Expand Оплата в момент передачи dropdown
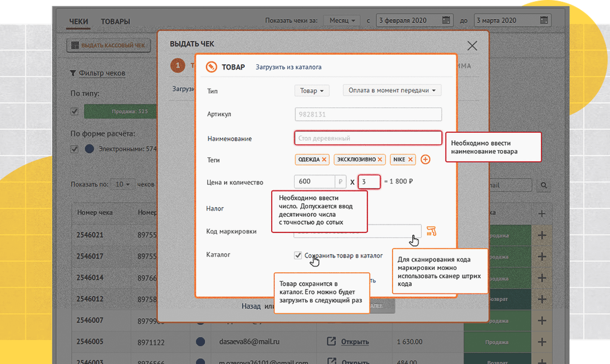 (391, 91)
